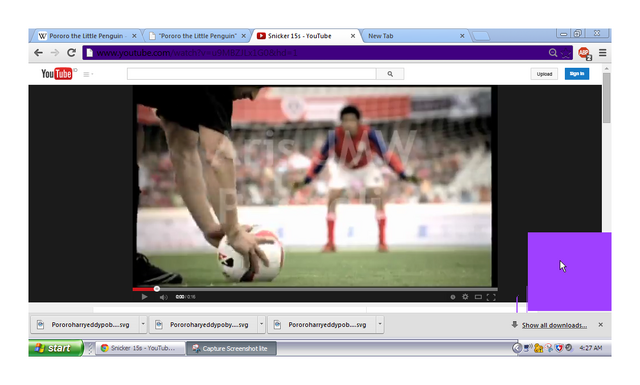Open second download Pororoharyeddypoby svg
This screenshot has height=385, width=640.
tap(203, 325)
